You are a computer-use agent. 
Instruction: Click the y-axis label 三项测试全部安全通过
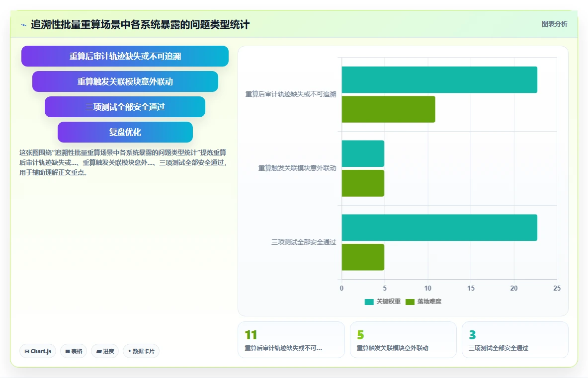(x=304, y=242)
